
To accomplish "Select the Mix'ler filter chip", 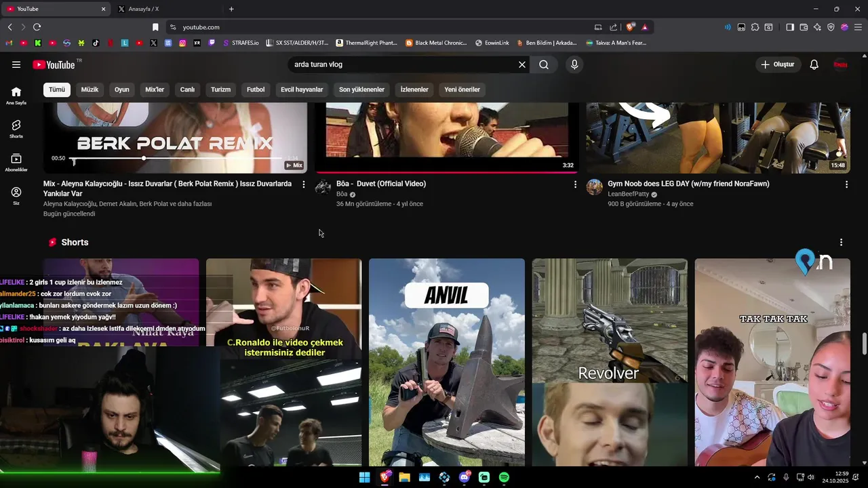I will point(155,89).
